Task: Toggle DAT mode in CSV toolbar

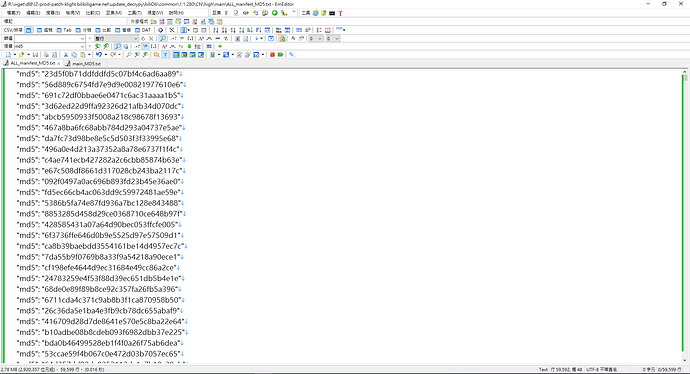Action: (x=143, y=30)
